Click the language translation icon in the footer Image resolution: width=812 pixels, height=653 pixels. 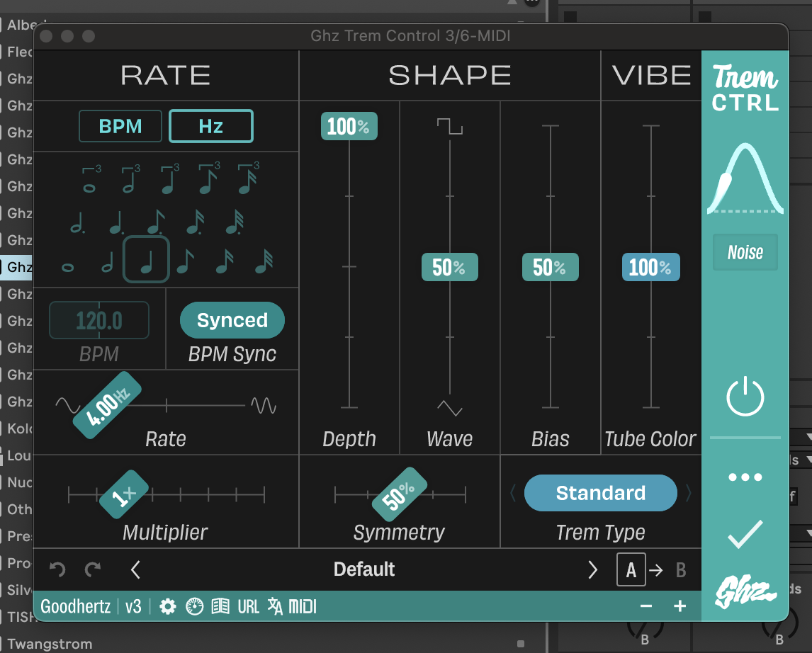coord(275,606)
